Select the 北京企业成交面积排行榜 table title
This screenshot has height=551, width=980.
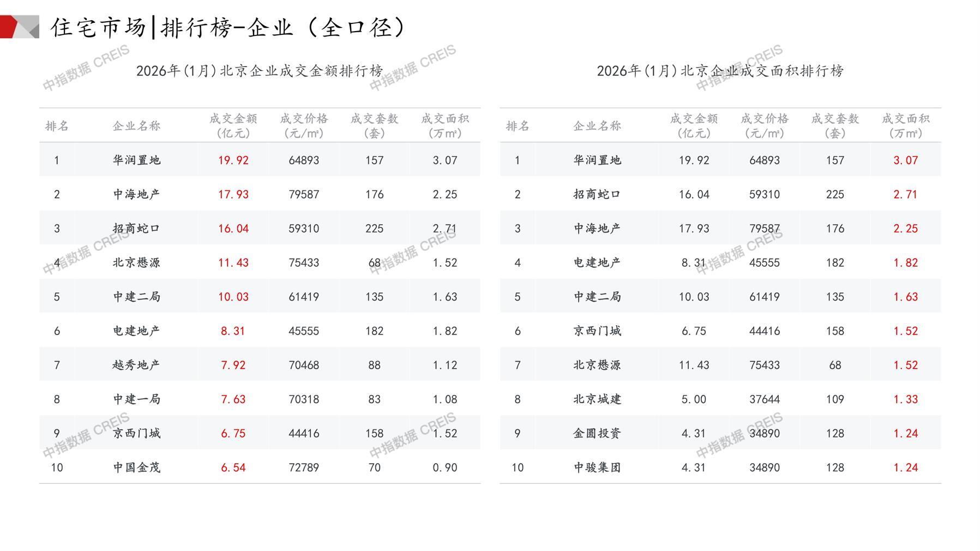tap(720, 71)
